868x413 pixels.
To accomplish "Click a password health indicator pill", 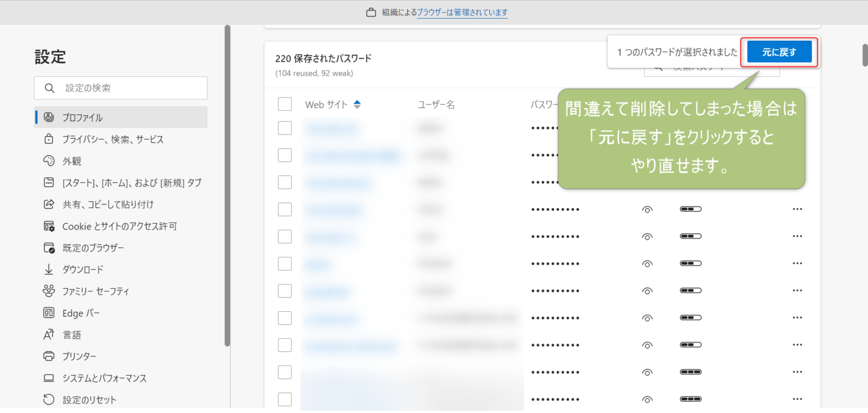I will point(691,209).
